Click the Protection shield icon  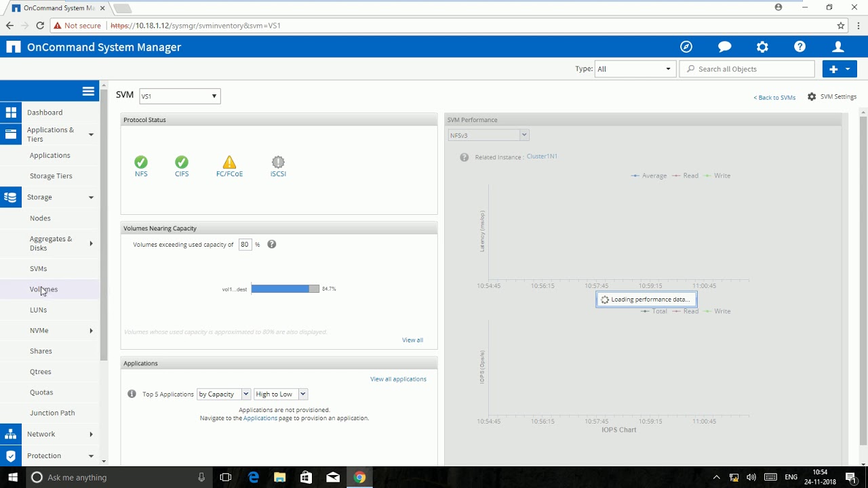point(11,455)
